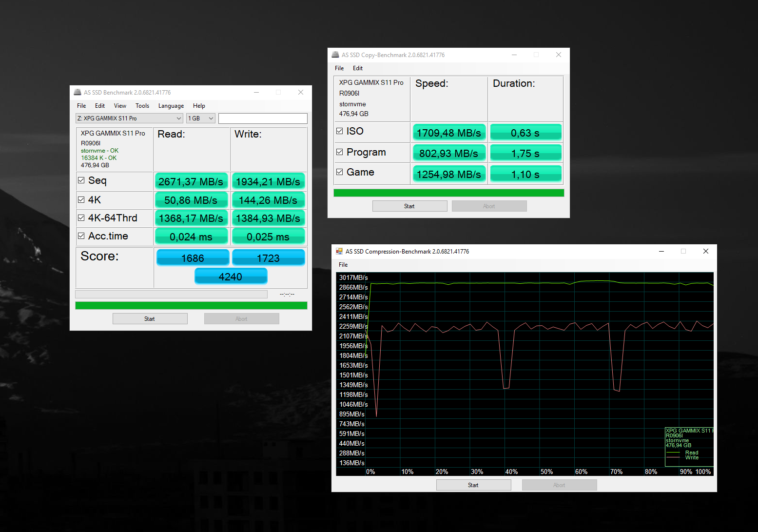The height and width of the screenshot is (532, 758).
Task: Click the gray progress bar beside time remaining
Action: pyautogui.click(x=171, y=295)
